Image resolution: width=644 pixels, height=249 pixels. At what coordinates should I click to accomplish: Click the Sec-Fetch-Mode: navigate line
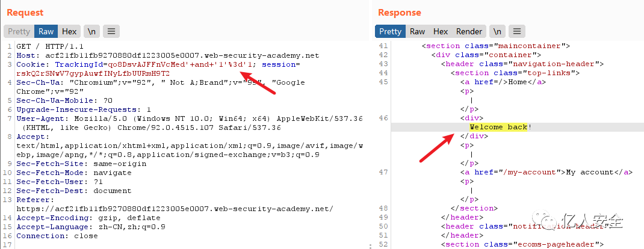[74, 173]
